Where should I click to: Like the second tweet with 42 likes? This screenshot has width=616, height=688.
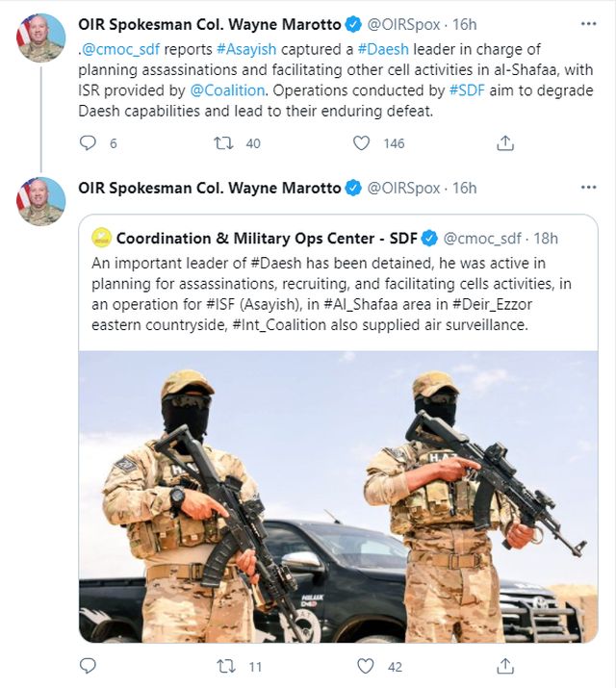[365, 665]
